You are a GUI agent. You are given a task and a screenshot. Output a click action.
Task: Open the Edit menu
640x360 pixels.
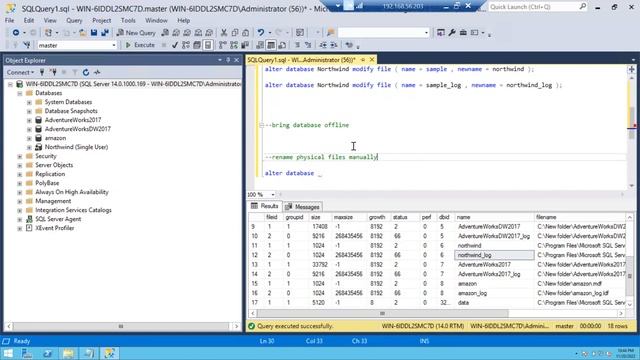pyautogui.click(x=29, y=20)
